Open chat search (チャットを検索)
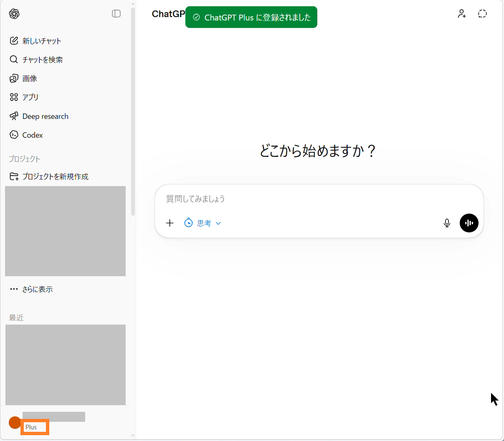Viewport: 504px width, 441px height. 42,60
